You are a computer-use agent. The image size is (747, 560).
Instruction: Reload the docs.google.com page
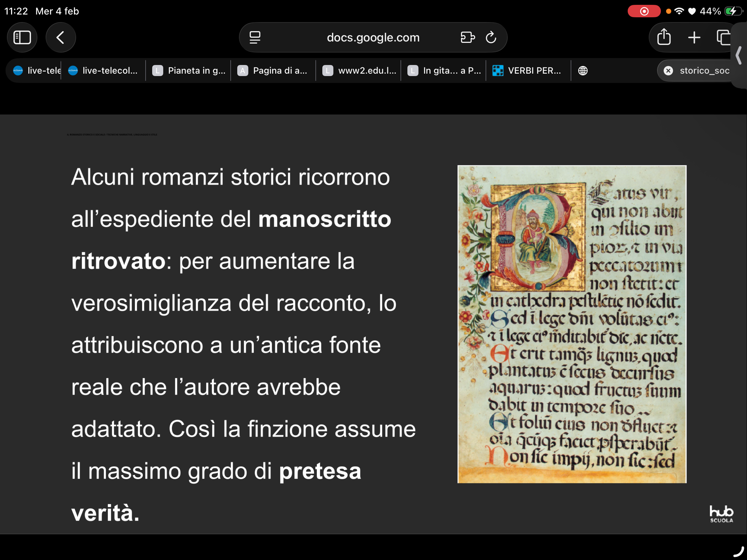point(491,37)
